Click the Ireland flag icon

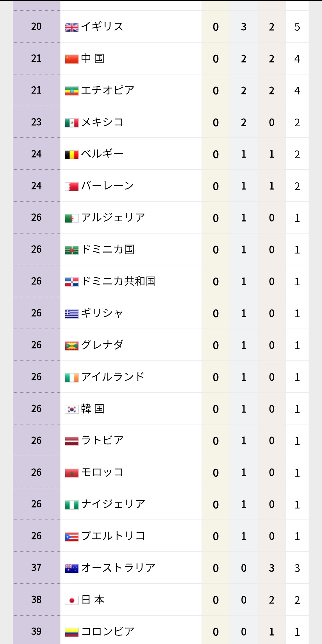click(x=72, y=377)
